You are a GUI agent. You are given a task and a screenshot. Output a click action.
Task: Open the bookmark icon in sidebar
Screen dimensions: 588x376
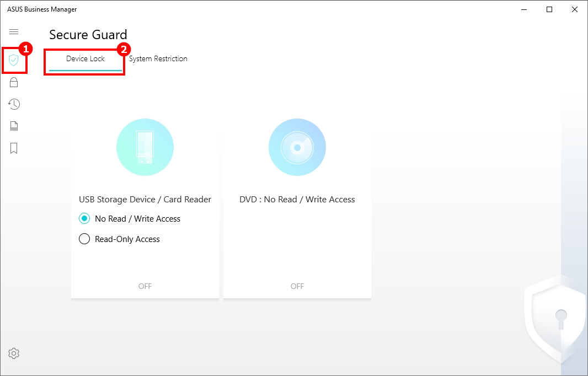pos(14,148)
